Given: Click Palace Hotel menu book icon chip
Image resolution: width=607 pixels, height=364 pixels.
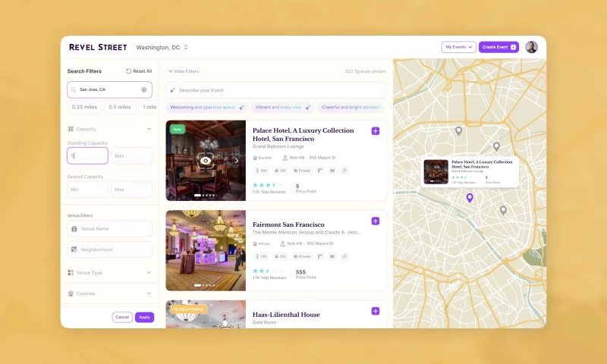Looking at the screenshot, I should [x=332, y=171].
